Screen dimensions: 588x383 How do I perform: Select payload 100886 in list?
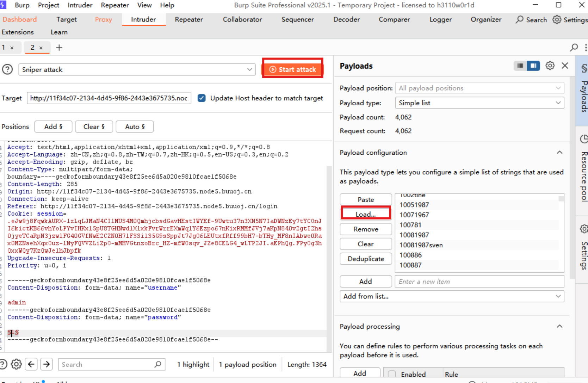pyautogui.click(x=477, y=255)
